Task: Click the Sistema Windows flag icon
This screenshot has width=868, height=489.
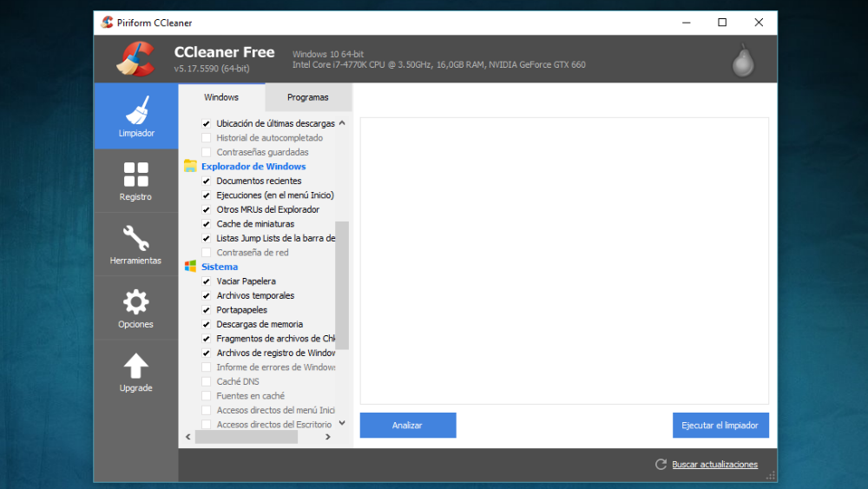Action: point(190,267)
